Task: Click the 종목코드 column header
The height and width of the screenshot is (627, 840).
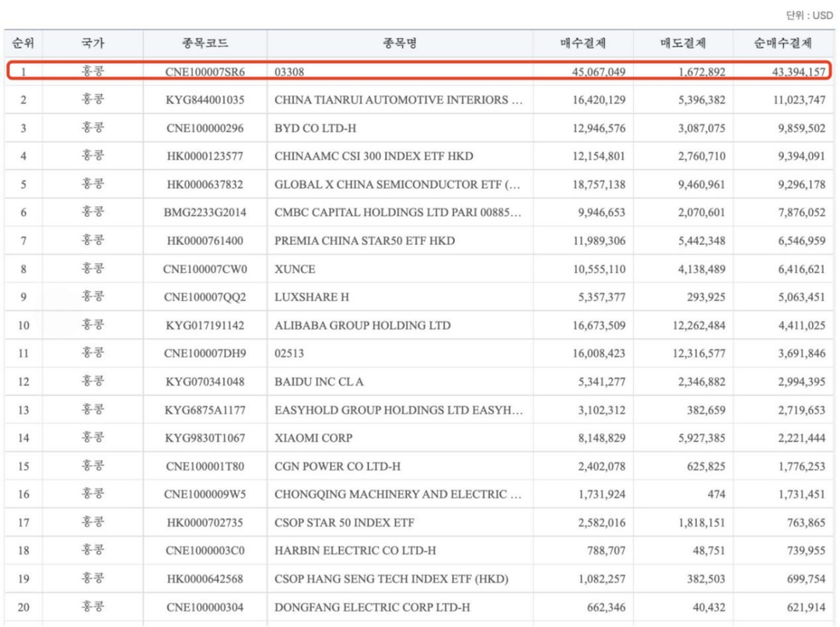Action: click(205, 44)
